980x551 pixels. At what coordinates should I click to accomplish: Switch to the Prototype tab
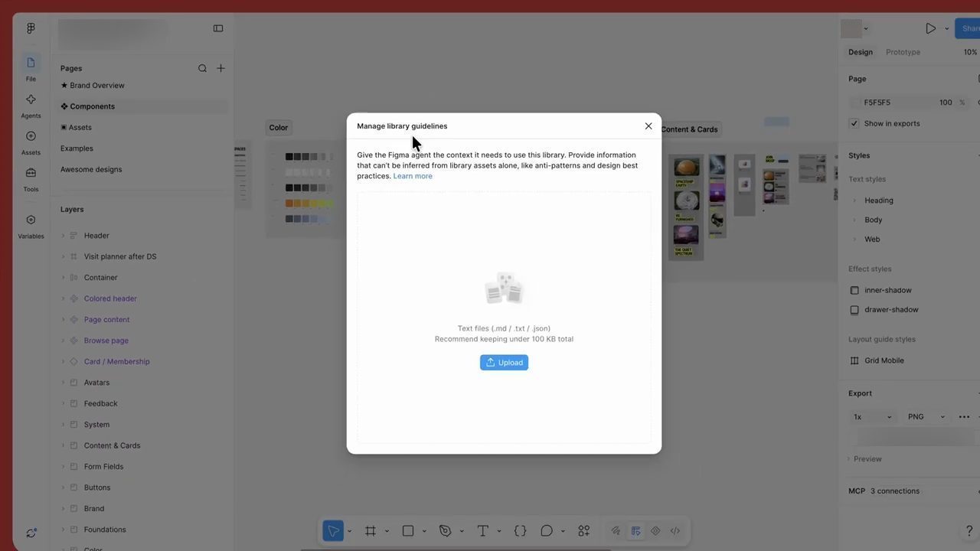(x=903, y=52)
